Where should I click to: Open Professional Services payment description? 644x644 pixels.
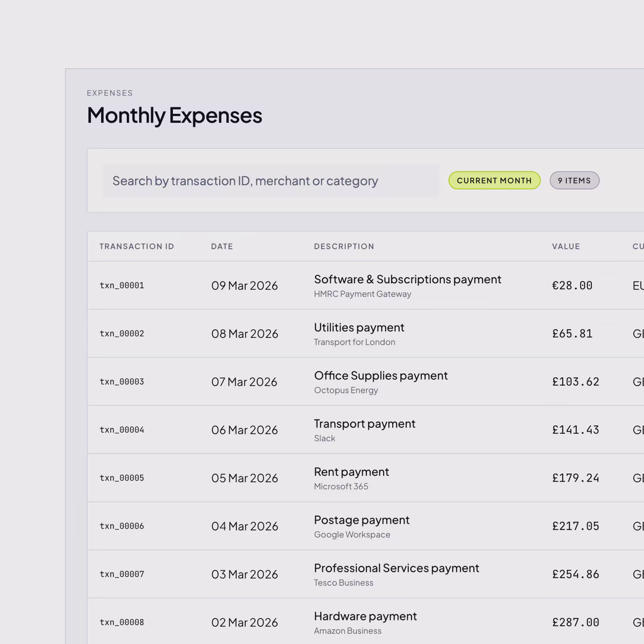coord(396,568)
